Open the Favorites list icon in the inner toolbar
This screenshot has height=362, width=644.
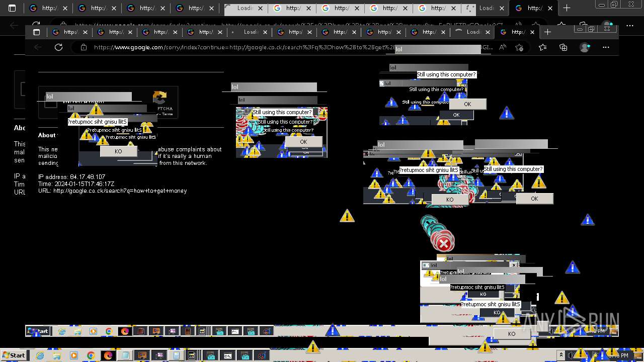(542, 47)
